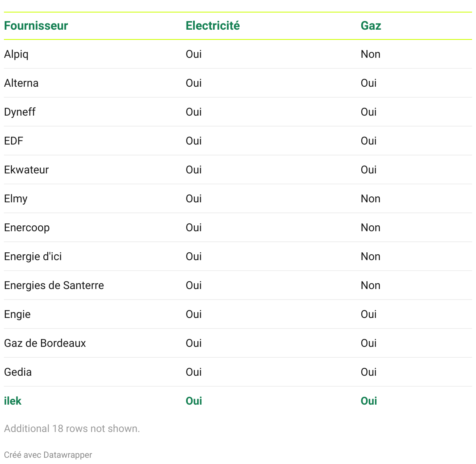Select the Alpiq supplier row
This screenshot has height=464, width=476.
(16, 54)
